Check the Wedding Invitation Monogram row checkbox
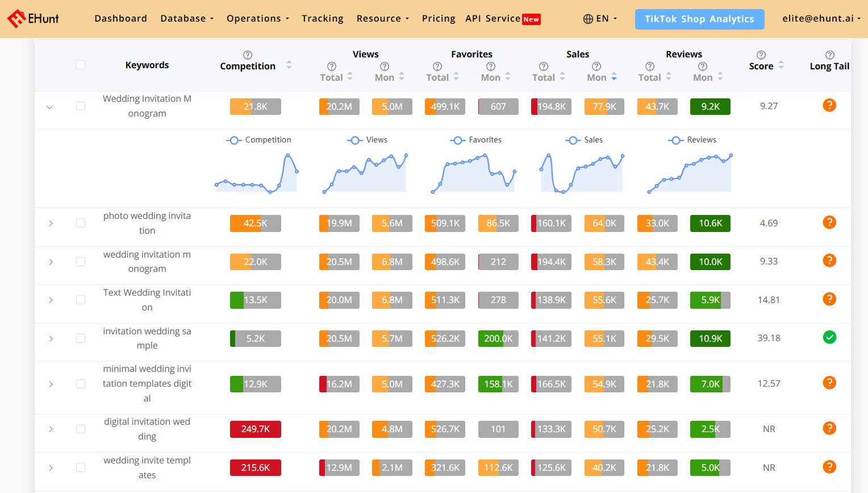Image resolution: width=868 pixels, height=493 pixels. point(81,106)
